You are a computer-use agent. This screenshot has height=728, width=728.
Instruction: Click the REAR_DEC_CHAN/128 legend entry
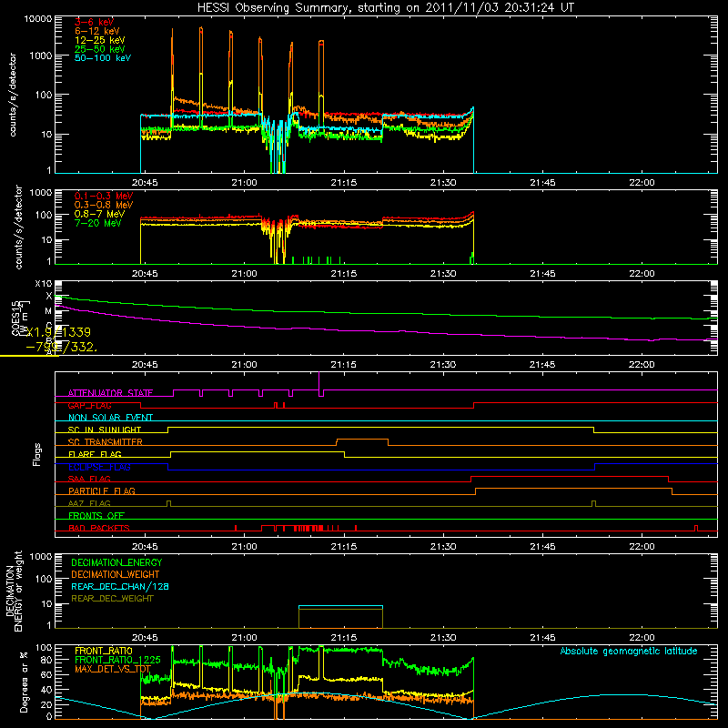click(x=120, y=587)
